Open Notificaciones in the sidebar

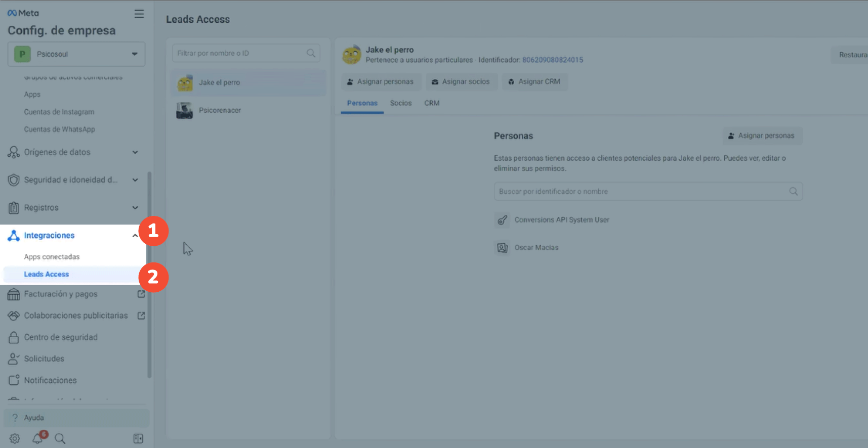click(50, 380)
